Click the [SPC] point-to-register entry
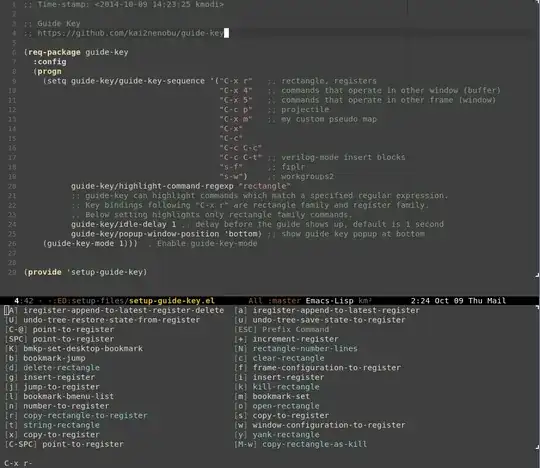 coord(59,339)
